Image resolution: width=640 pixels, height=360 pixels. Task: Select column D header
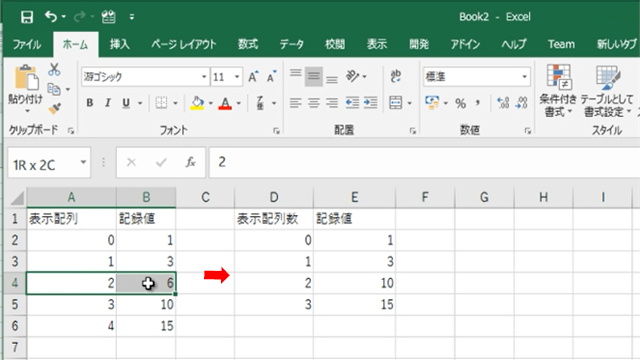point(274,198)
